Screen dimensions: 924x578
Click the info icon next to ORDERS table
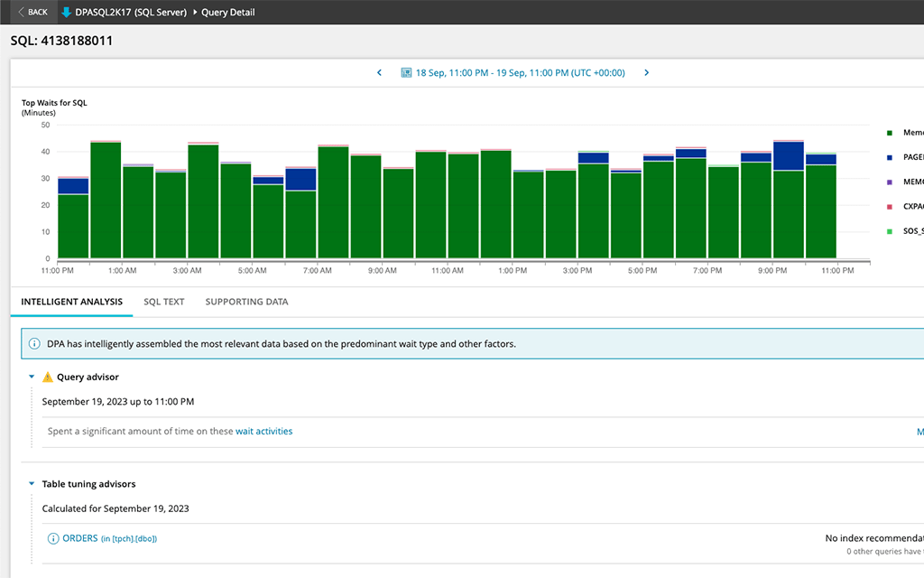pos(52,537)
